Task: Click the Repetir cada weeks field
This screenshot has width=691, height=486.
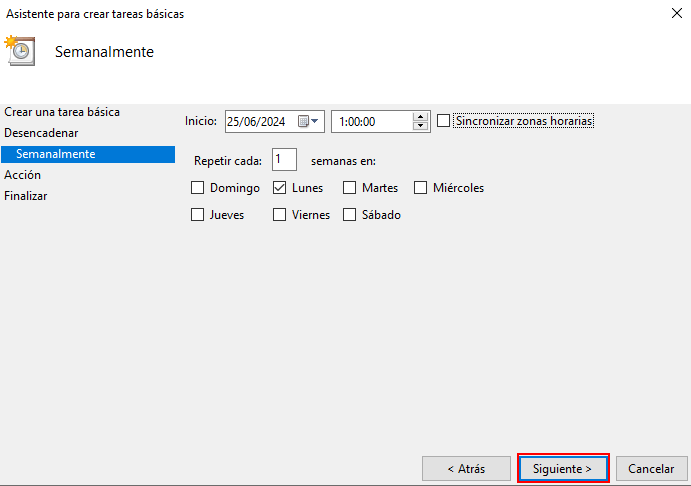Action: point(283,160)
